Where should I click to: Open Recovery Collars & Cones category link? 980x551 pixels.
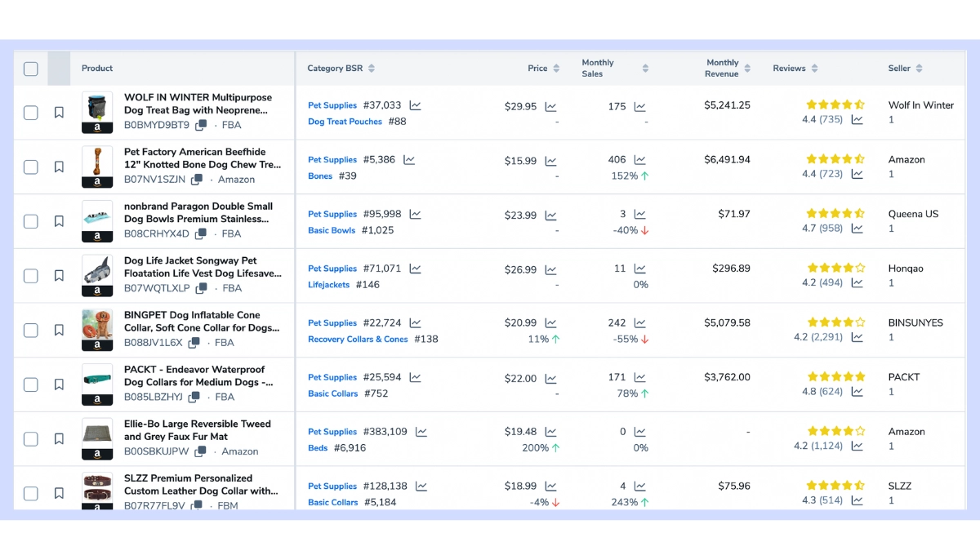pos(358,340)
